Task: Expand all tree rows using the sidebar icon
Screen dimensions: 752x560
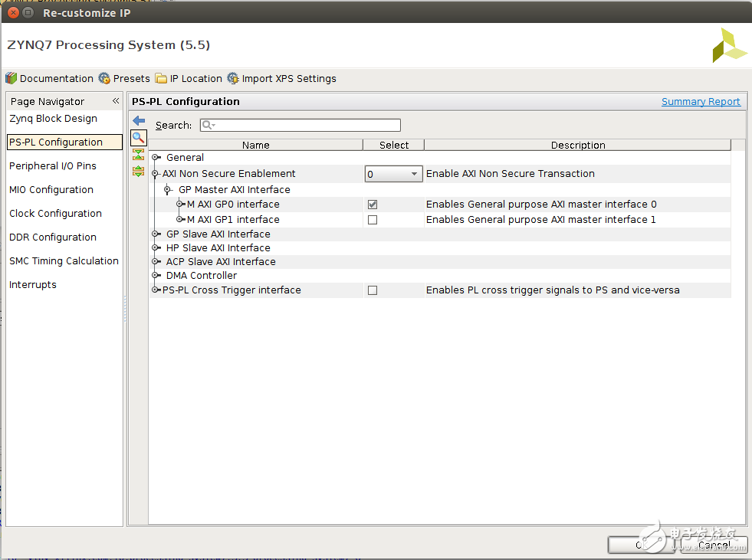Action: [x=139, y=171]
